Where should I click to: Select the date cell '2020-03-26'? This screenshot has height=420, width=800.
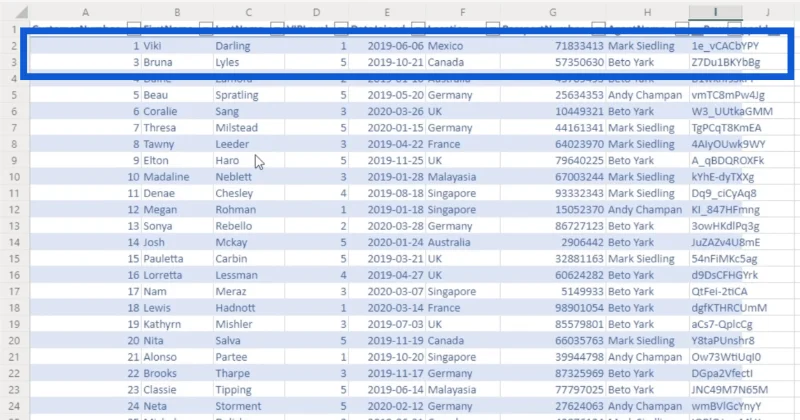(x=387, y=111)
